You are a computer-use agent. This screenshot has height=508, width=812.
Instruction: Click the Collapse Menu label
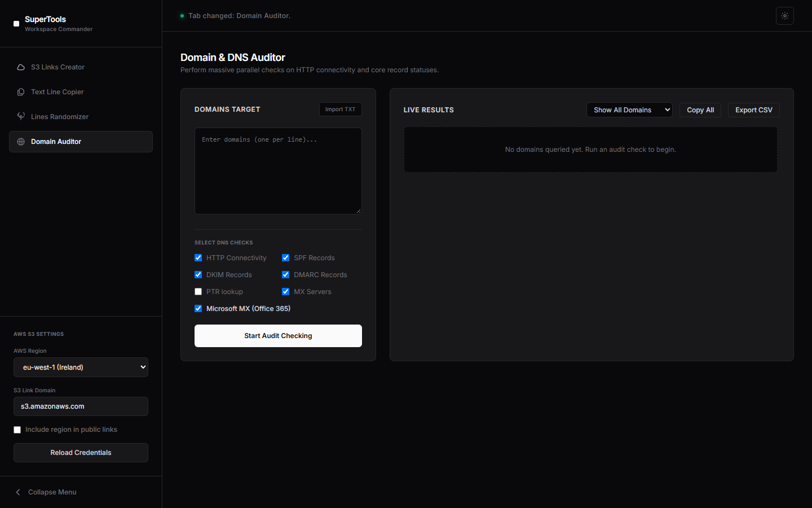click(x=52, y=492)
